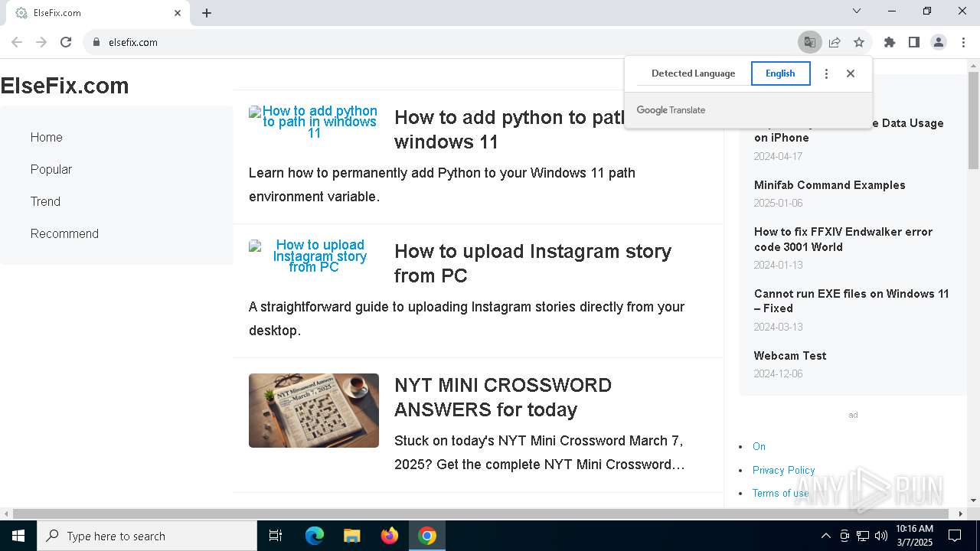Open the taskbar clock showing 10:16 AM
Screen dimensions: 980x551
pos(914,536)
